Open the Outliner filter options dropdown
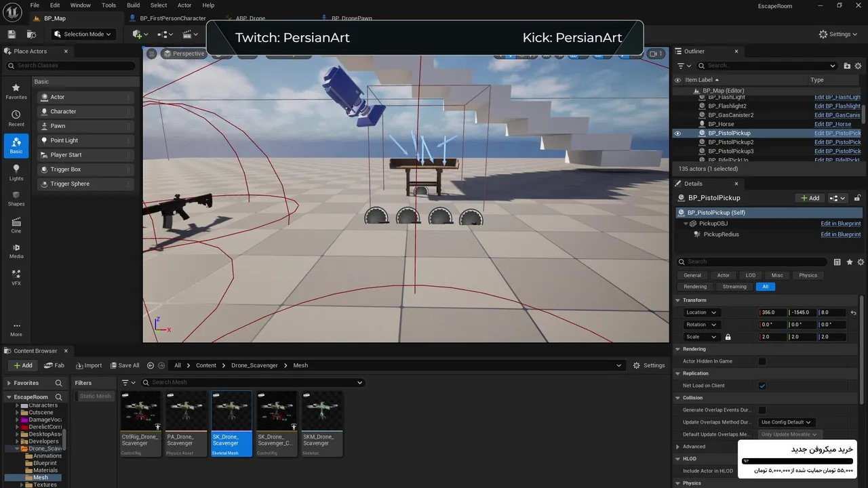The width and height of the screenshot is (868, 488). pyautogui.click(x=684, y=66)
